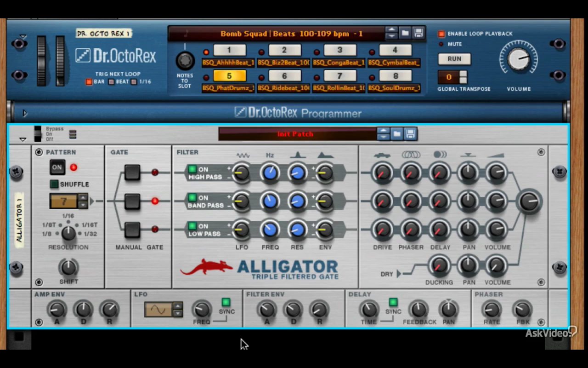Click top Manual Gate button

132,172
